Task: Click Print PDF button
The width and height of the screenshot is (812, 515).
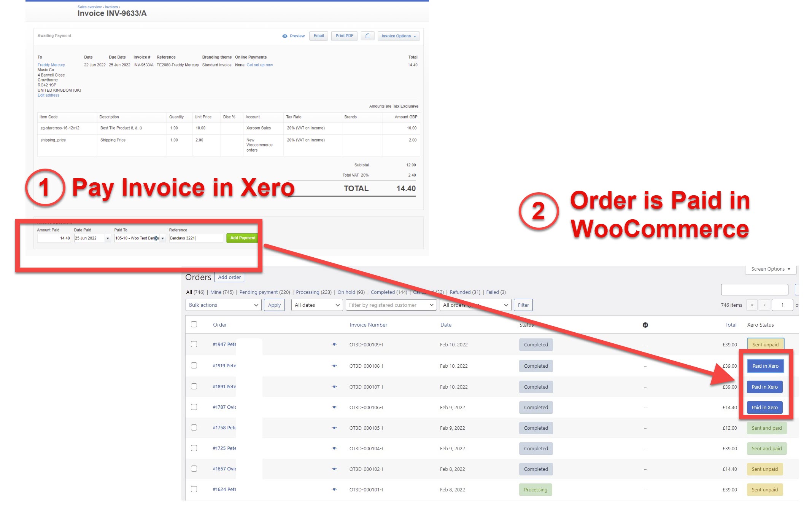Action: 344,36
